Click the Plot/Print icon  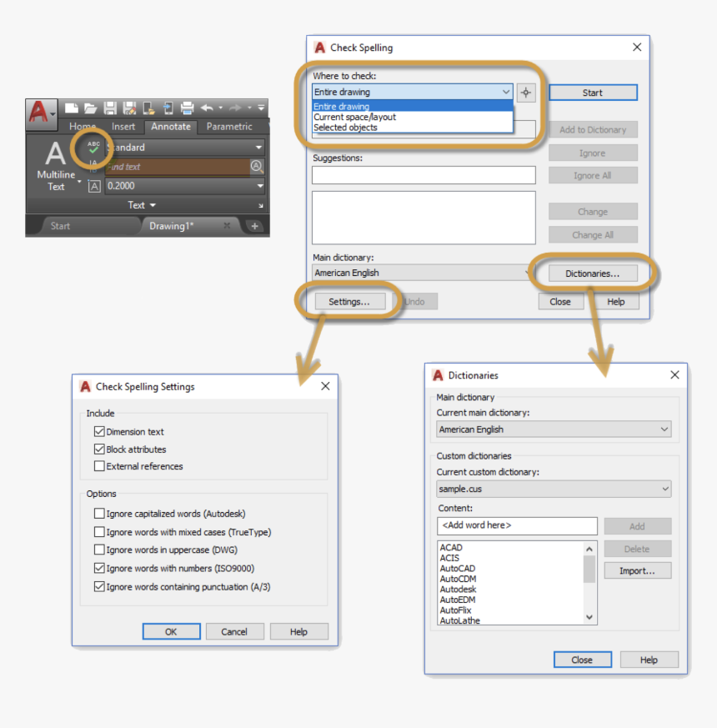(188, 108)
